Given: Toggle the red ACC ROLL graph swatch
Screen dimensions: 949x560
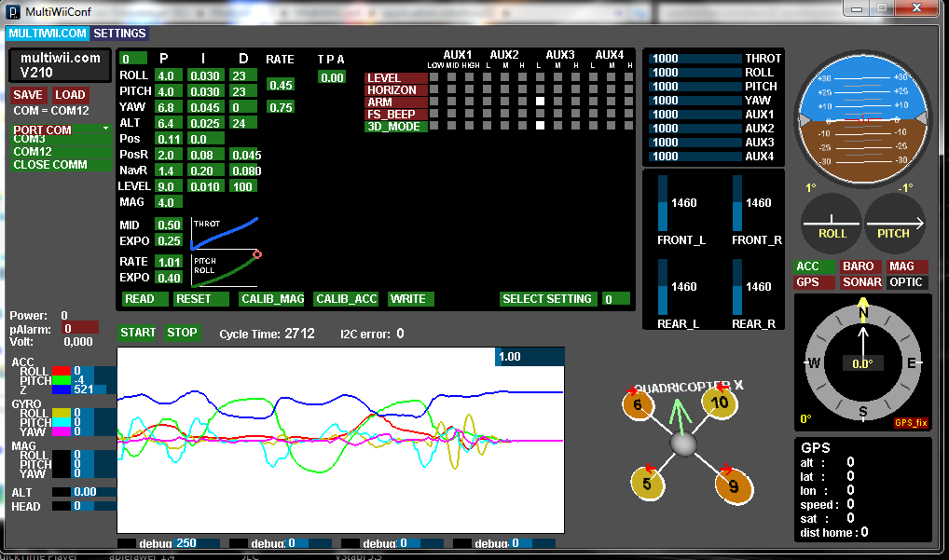Looking at the screenshot, I should coord(61,371).
